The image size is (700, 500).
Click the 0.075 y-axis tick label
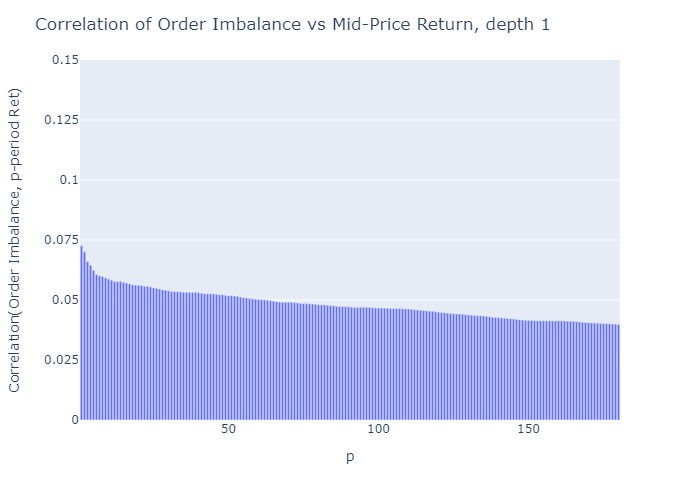[61, 240]
